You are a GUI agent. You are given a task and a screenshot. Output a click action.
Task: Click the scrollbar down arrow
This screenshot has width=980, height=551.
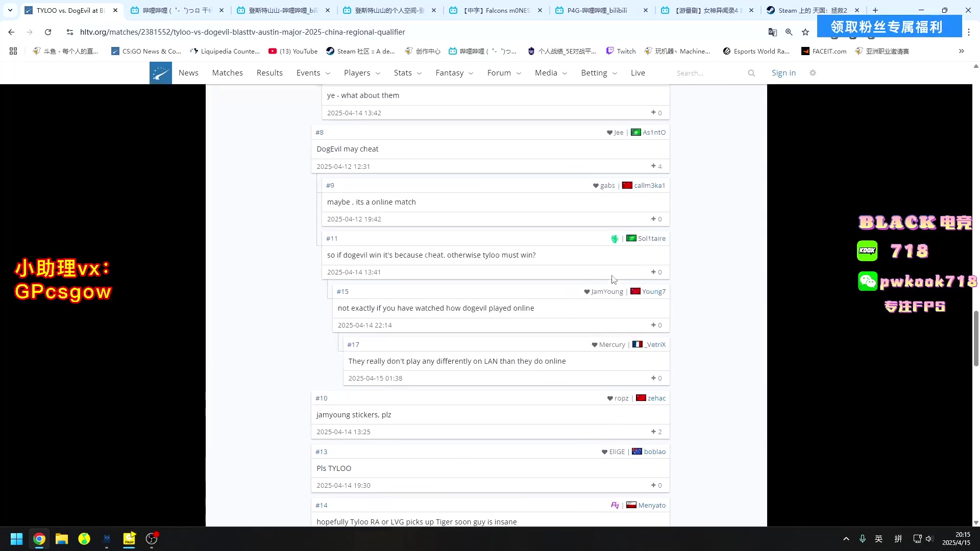976,522
